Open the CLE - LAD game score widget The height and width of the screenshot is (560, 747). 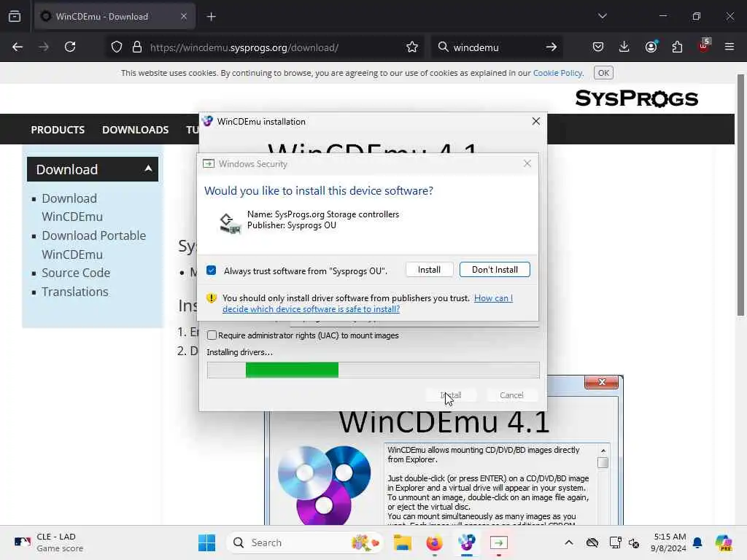49,542
